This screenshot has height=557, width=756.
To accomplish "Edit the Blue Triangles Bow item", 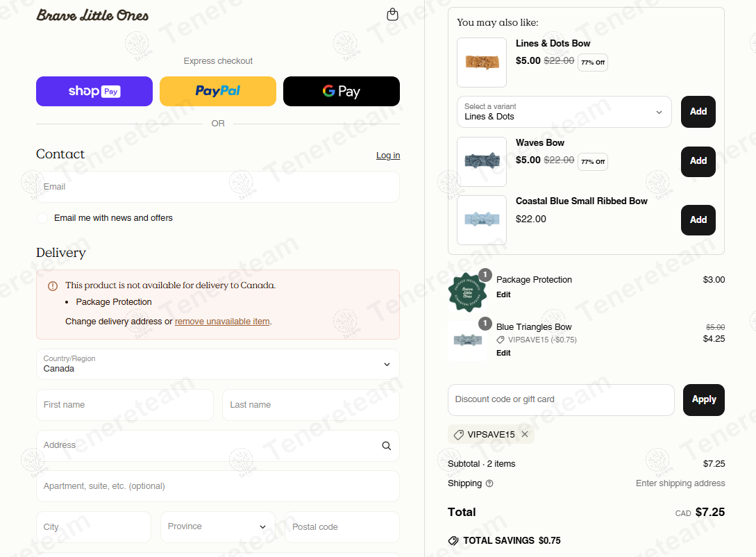I will click(x=503, y=353).
